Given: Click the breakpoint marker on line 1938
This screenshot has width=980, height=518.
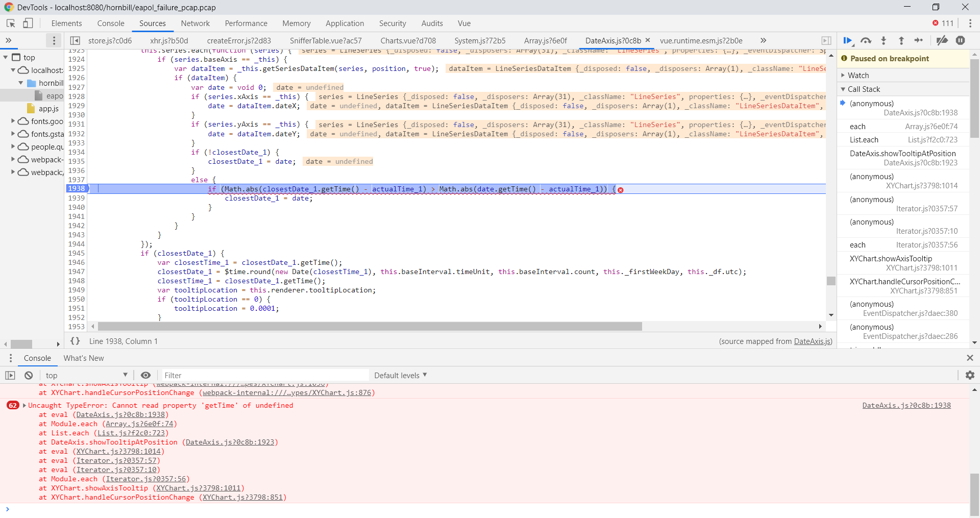Looking at the screenshot, I should [x=77, y=188].
